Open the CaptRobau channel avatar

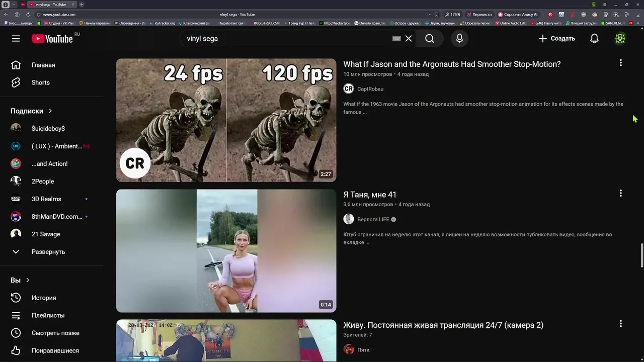349,89
